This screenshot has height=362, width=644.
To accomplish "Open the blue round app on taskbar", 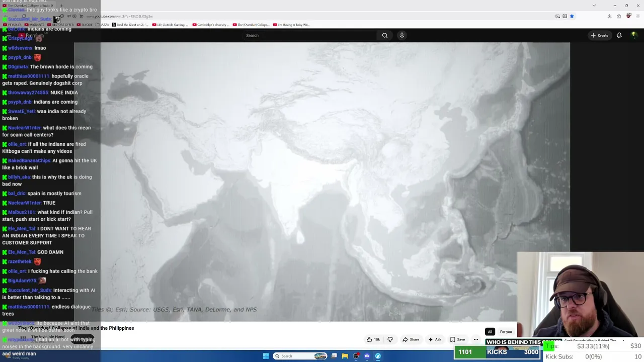I will click(x=378, y=356).
